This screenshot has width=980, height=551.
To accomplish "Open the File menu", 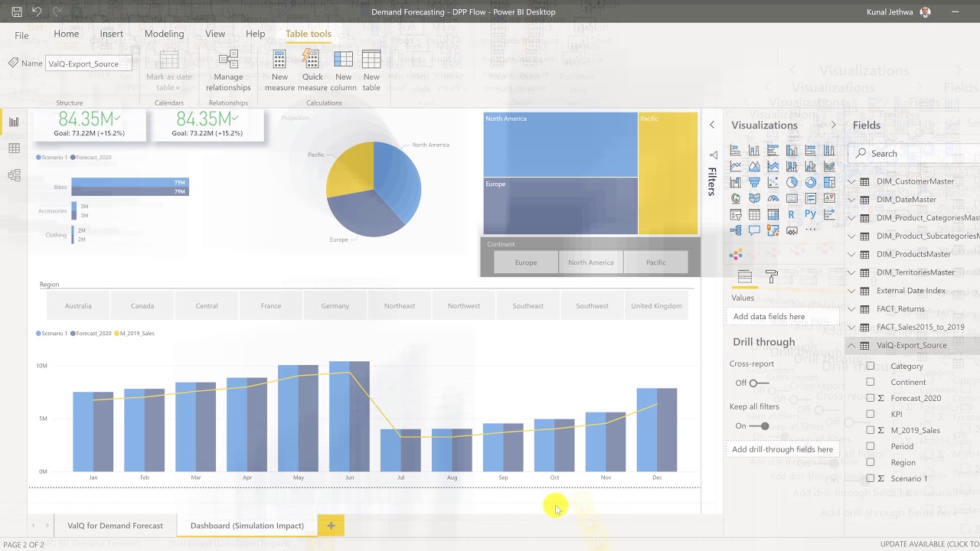I will (21, 35).
